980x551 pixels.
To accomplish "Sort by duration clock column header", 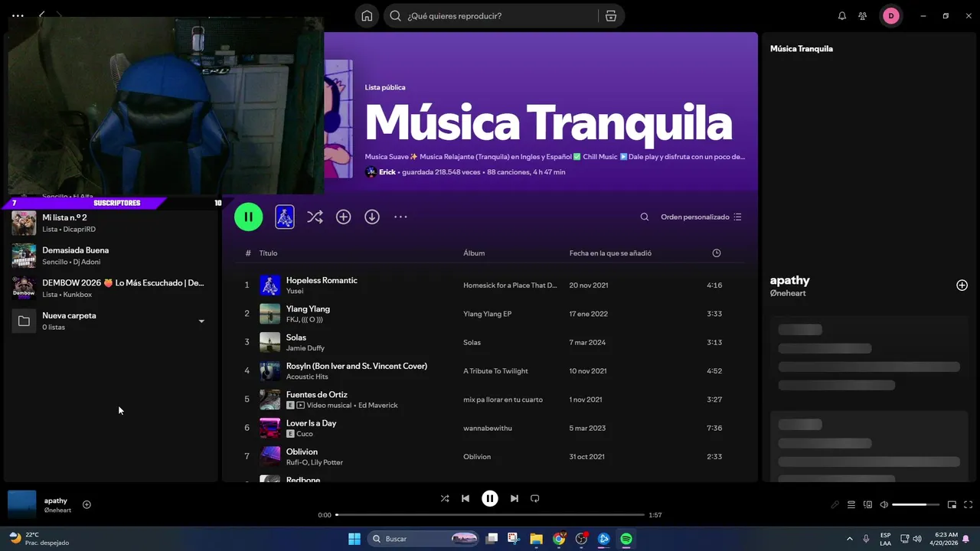I will [x=717, y=253].
